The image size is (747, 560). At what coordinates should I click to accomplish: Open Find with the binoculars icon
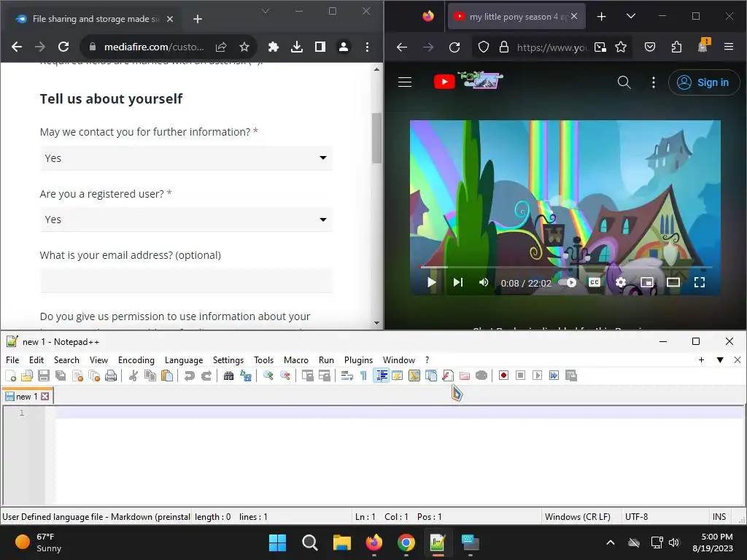point(228,376)
